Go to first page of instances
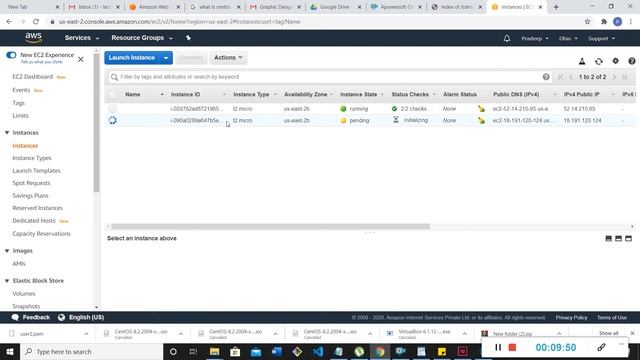Image resolution: width=640 pixels, height=360 pixels. tap(561, 77)
